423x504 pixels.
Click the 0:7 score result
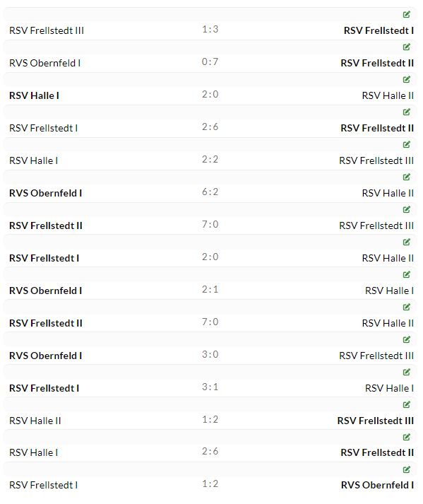point(210,61)
